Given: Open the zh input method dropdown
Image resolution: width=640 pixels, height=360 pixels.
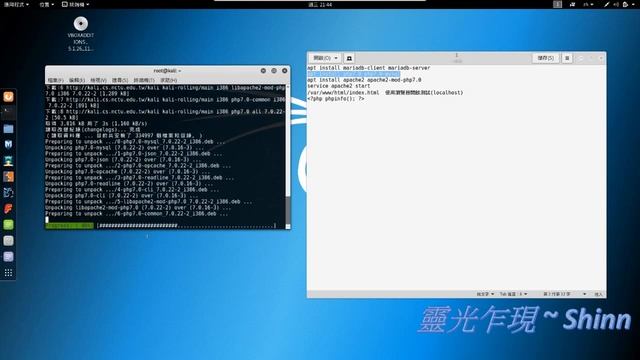Looking at the screenshot, I should pyautogui.click(x=588, y=4).
